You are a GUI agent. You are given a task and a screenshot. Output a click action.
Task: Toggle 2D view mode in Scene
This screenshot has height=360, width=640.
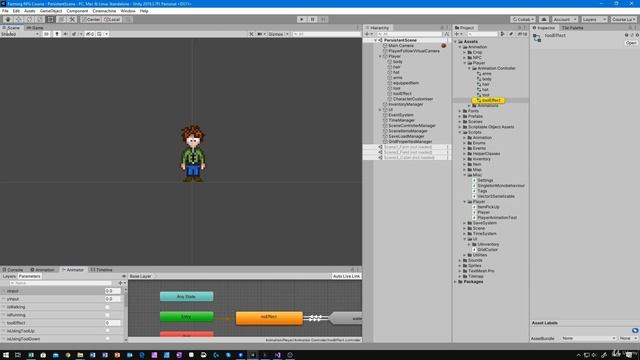pos(46,34)
